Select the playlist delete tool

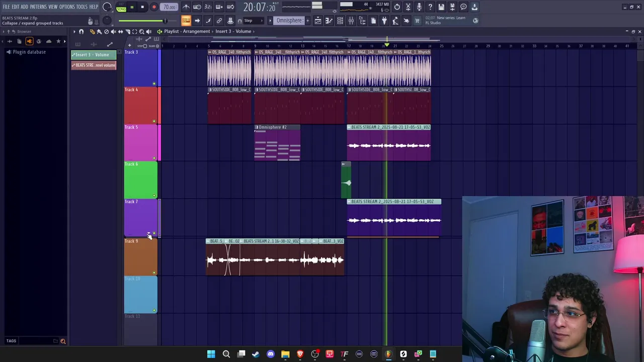coord(106,32)
